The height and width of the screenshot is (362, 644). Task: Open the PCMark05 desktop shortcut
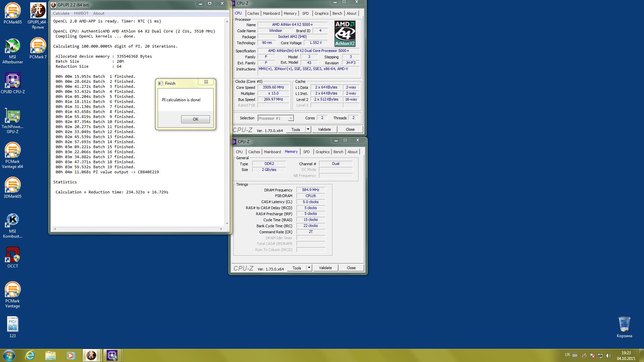pyautogui.click(x=12, y=13)
